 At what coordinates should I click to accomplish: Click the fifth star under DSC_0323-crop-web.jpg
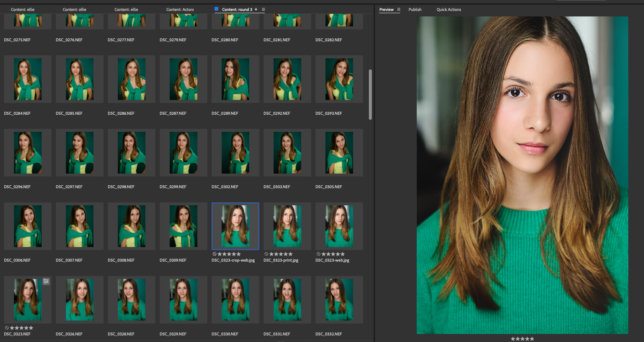(x=239, y=254)
